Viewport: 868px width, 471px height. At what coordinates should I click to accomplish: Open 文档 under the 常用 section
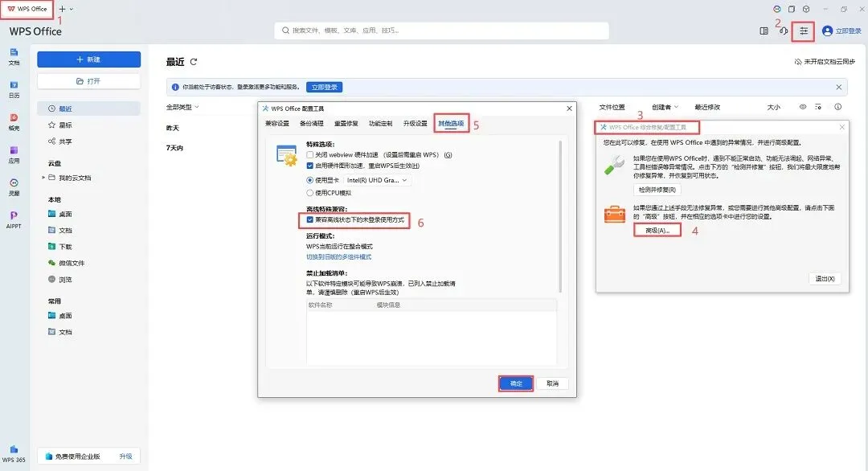59,332
